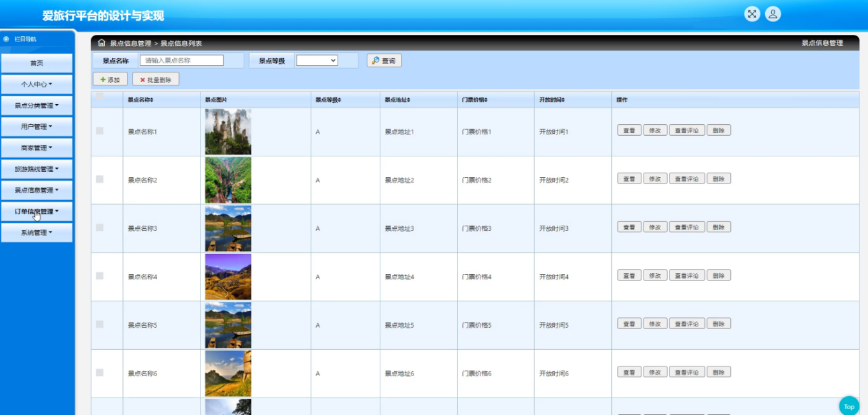Click the 批量删除 batch delete button
The image size is (868, 415).
(x=155, y=80)
